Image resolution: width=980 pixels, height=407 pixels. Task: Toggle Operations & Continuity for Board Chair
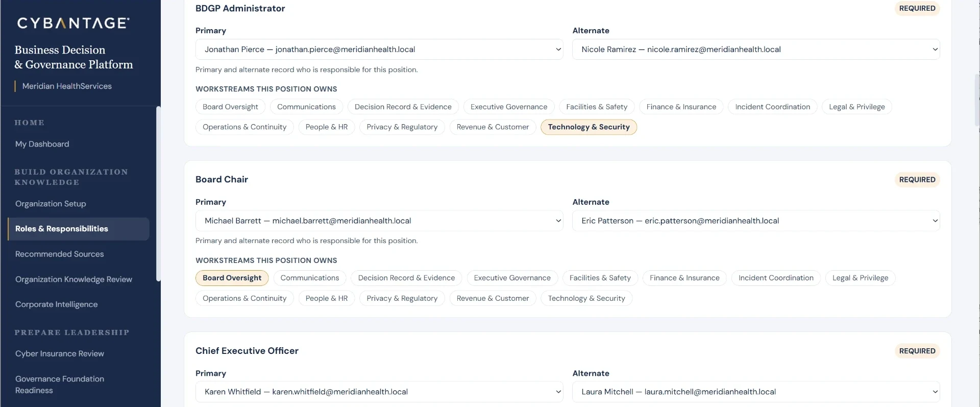244,298
